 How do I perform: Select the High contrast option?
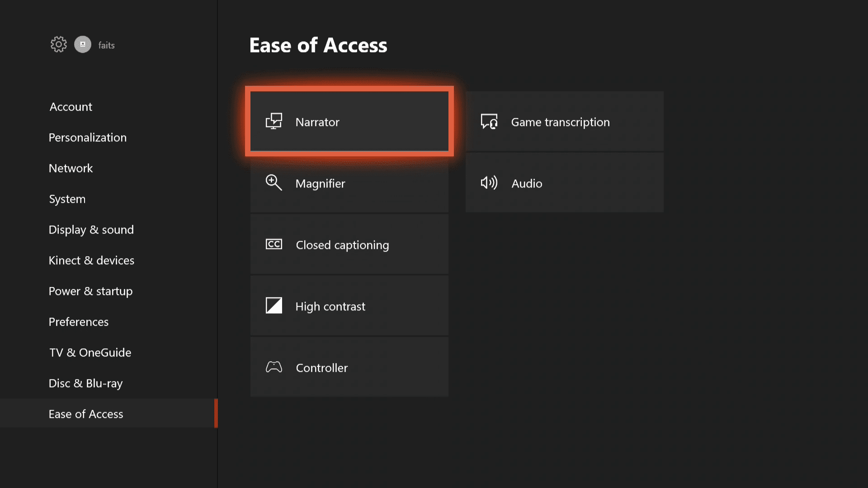pyautogui.click(x=349, y=305)
